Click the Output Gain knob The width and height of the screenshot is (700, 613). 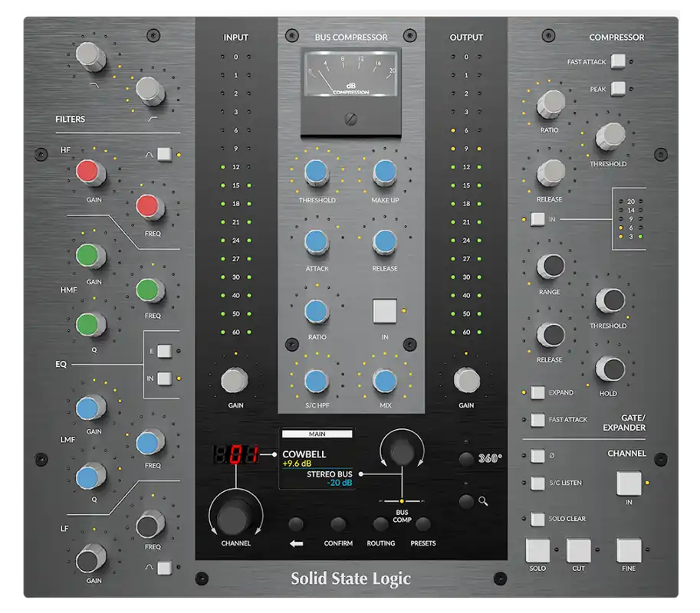[x=467, y=381]
